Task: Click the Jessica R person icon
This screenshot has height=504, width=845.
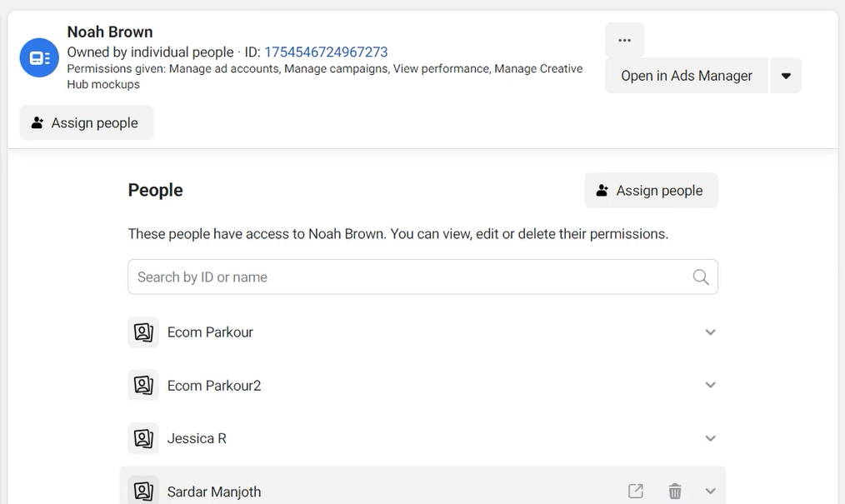Action: pos(143,438)
